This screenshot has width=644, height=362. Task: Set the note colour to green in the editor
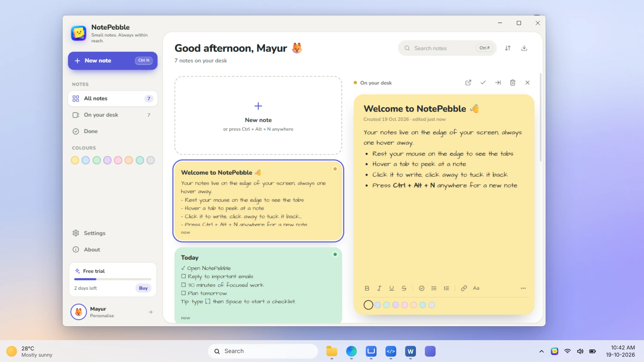[x=386, y=305]
